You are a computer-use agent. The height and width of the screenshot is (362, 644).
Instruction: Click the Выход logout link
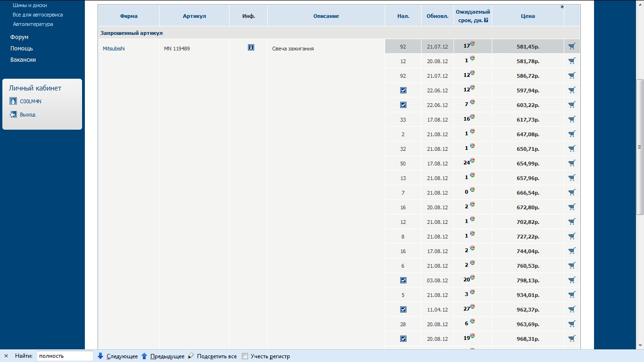click(27, 115)
